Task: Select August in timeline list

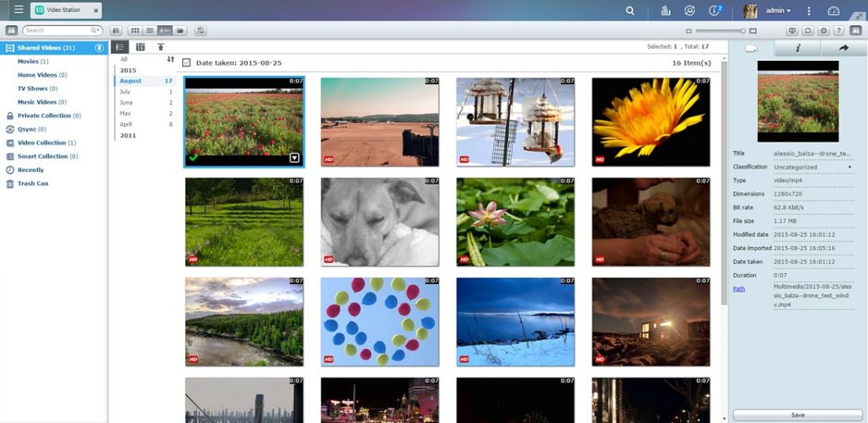Action: pos(146,81)
